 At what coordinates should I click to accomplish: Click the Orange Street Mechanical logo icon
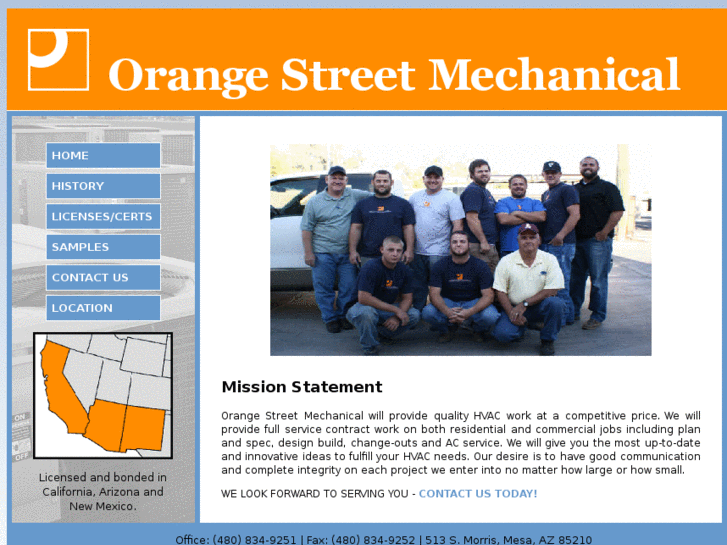click(x=58, y=59)
